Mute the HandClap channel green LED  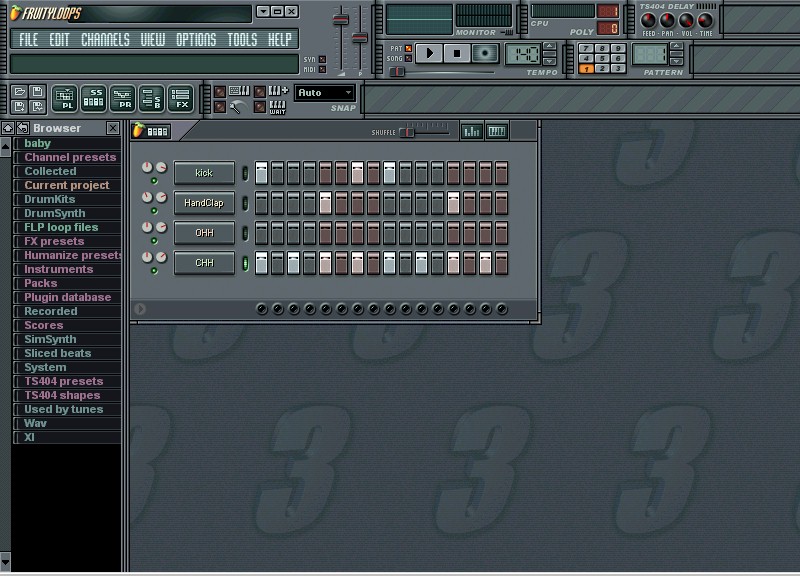[154, 211]
